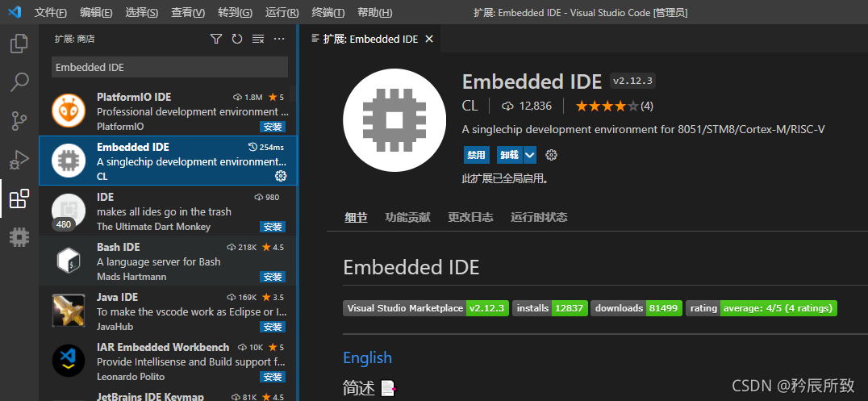Open the Run and Debug view
Image resolution: width=868 pixels, height=401 pixels.
pos(19,160)
